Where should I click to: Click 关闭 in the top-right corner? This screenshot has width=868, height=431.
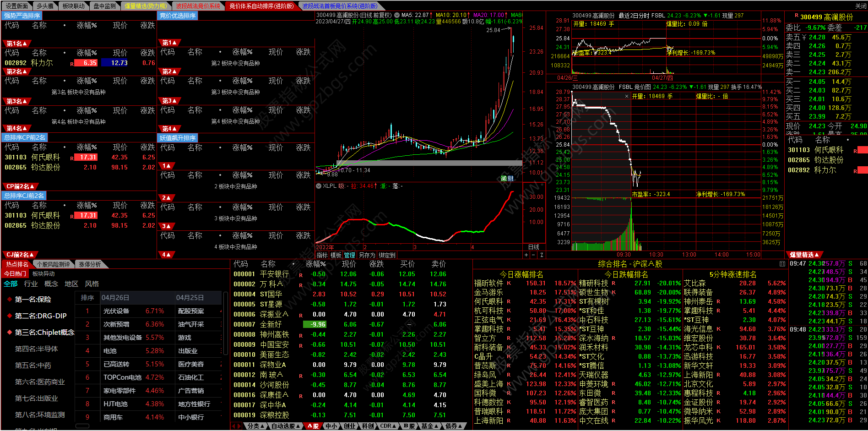click(861, 6)
